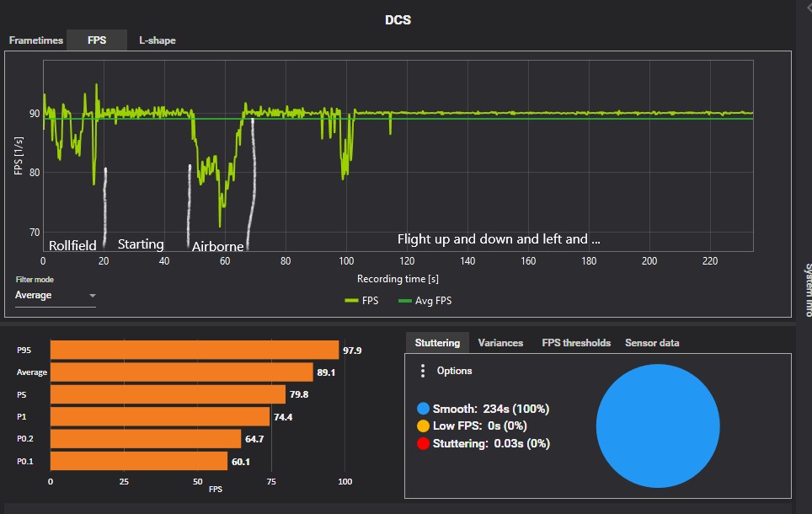
Task: Select the FPS chart tab
Action: (x=97, y=40)
